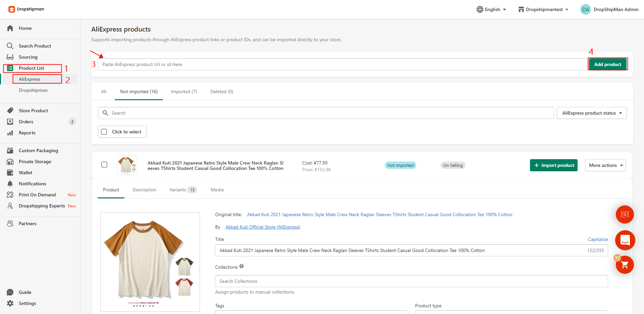Click the Wallet icon

click(10, 173)
